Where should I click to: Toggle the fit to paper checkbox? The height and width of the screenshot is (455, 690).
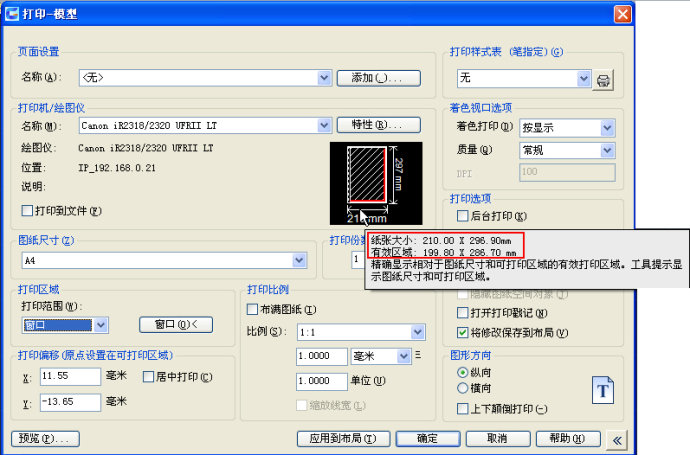(253, 310)
